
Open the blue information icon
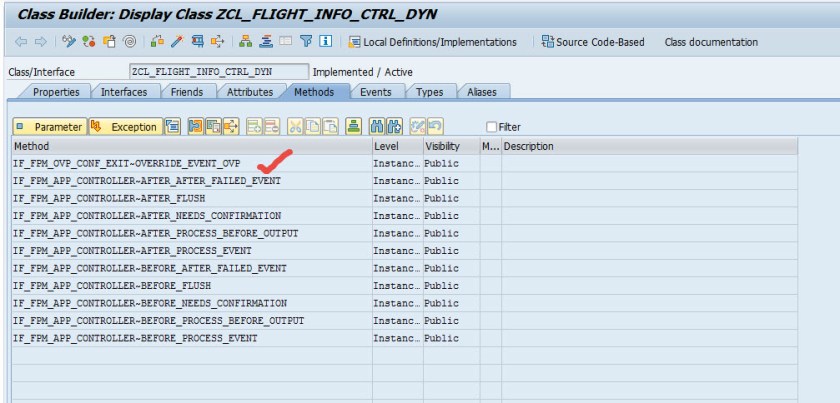(326, 42)
